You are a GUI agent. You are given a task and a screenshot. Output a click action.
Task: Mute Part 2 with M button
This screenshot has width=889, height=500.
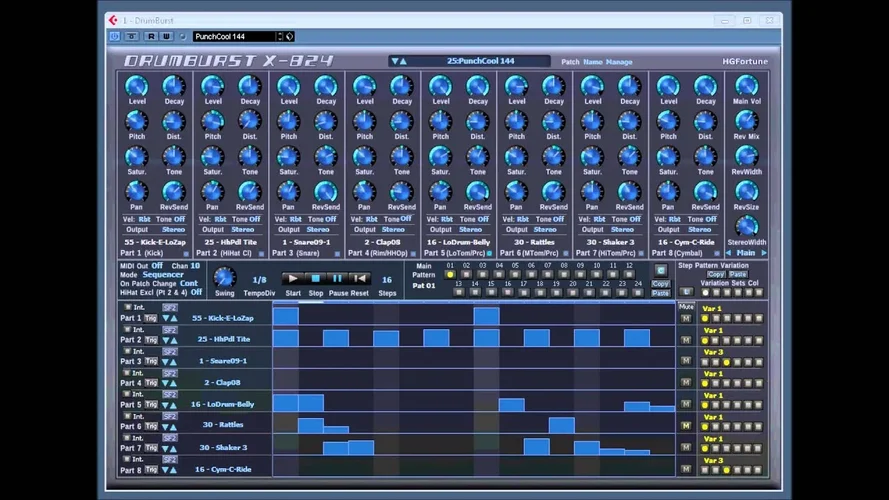[686, 340]
